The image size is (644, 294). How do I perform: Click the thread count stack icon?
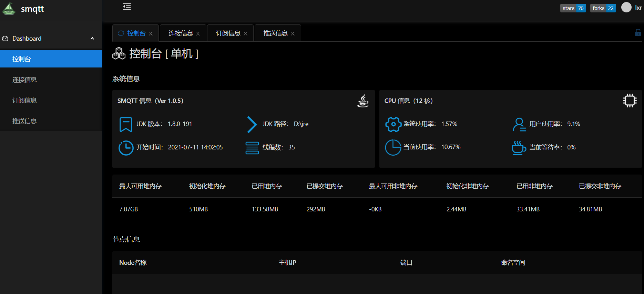tap(252, 148)
